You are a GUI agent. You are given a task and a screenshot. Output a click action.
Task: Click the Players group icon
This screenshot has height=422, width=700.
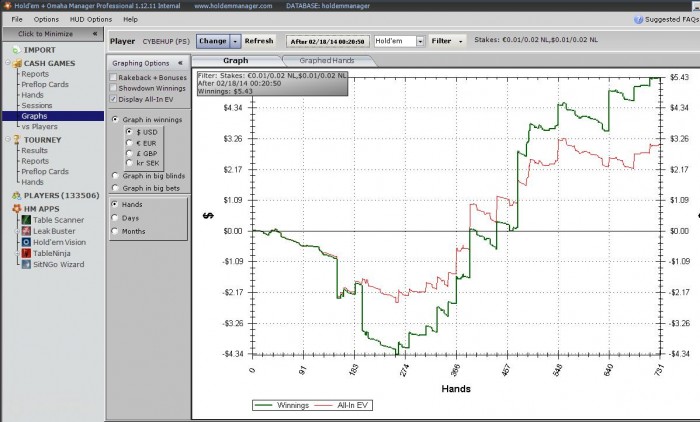click(x=17, y=196)
